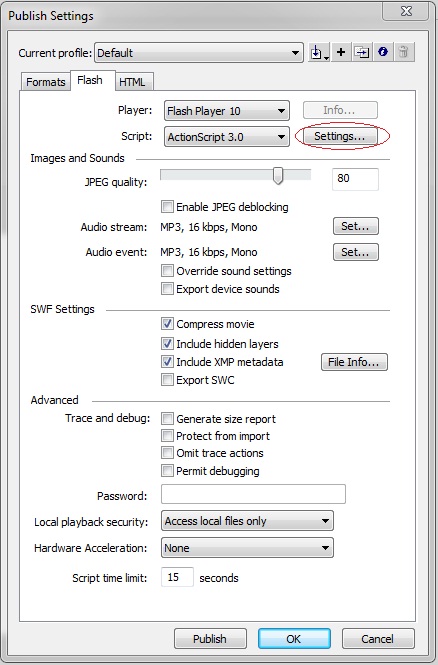Open File Info dialog
Image resolution: width=438 pixels, height=665 pixels.
click(x=354, y=362)
